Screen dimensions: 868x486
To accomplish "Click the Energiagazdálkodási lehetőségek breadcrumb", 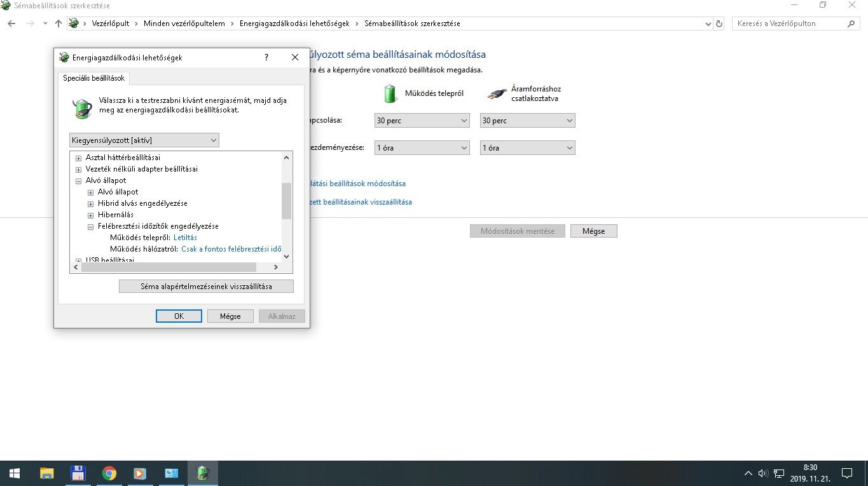I will point(294,24).
